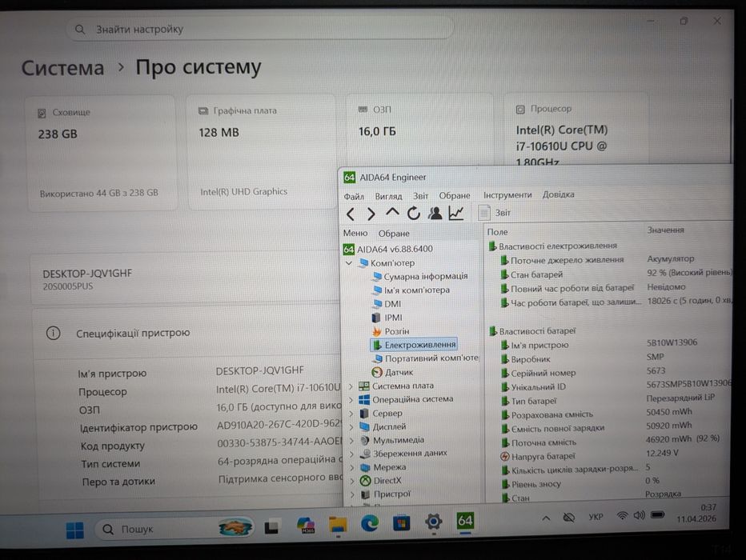Open Settings gear icon in taskbar

(x=433, y=522)
